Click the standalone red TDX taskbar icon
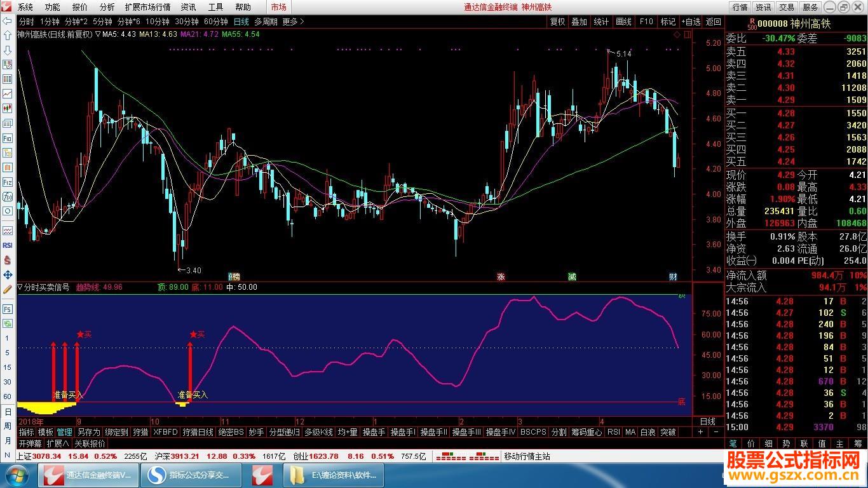This screenshot has height=488, width=868. pos(262,475)
